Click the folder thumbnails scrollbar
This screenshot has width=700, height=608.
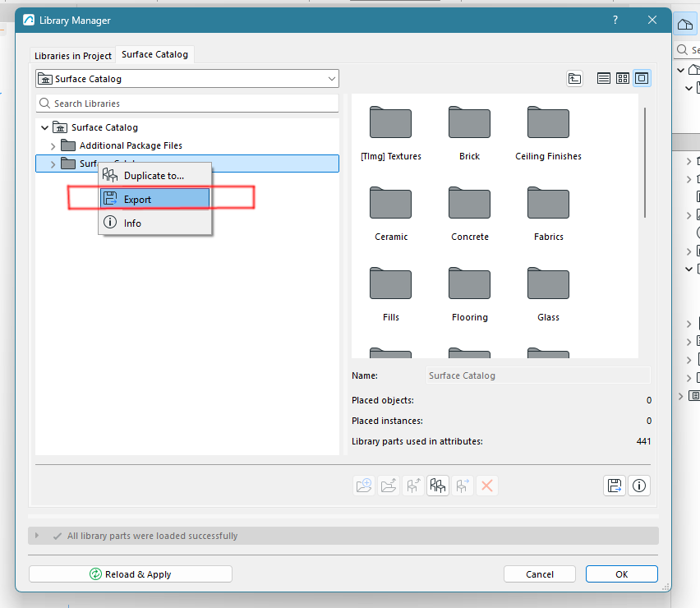[x=645, y=163]
